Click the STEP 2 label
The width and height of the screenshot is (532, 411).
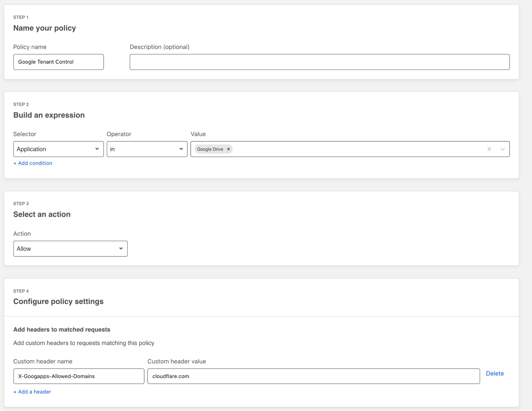[21, 104]
